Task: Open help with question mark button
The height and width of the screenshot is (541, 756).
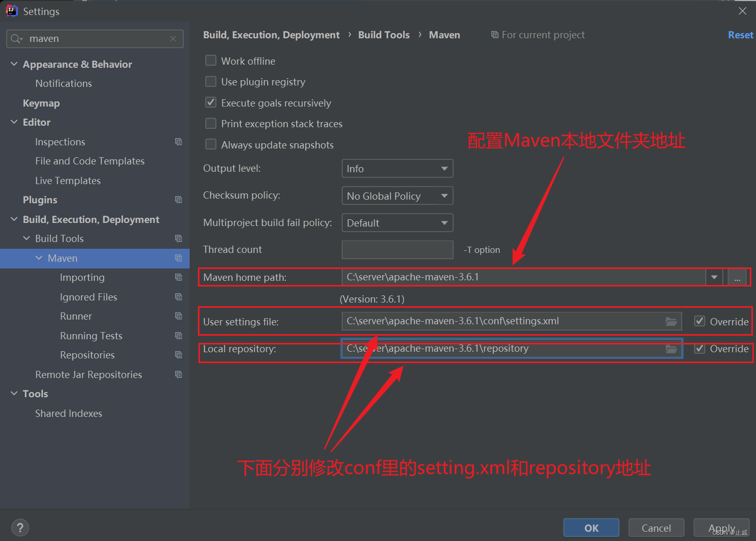Action: click(20, 528)
